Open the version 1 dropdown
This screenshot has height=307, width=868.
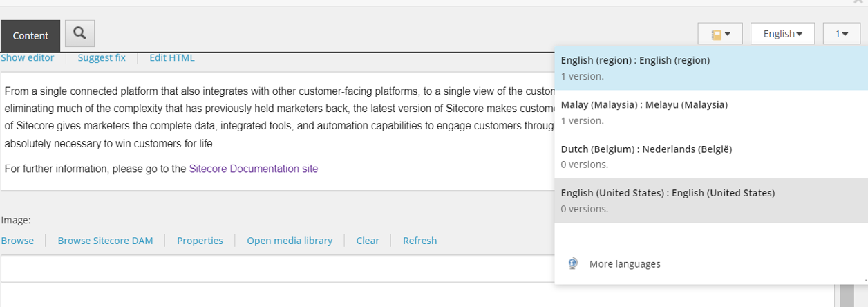pyautogui.click(x=841, y=34)
